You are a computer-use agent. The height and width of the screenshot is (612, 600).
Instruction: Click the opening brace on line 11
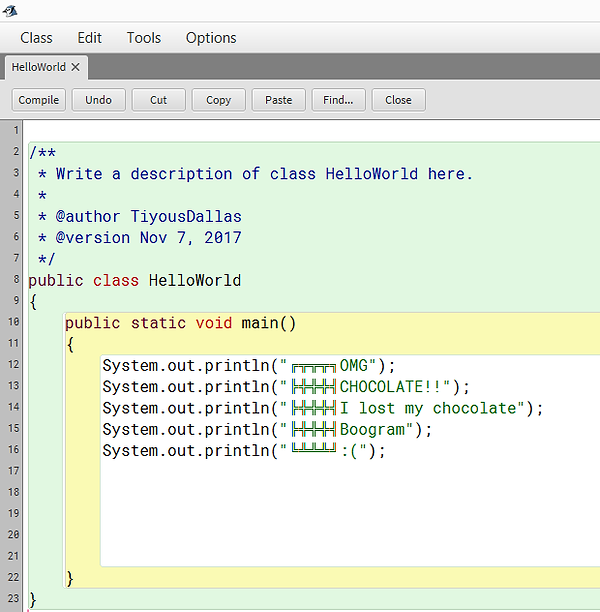click(x=70, y=344)
